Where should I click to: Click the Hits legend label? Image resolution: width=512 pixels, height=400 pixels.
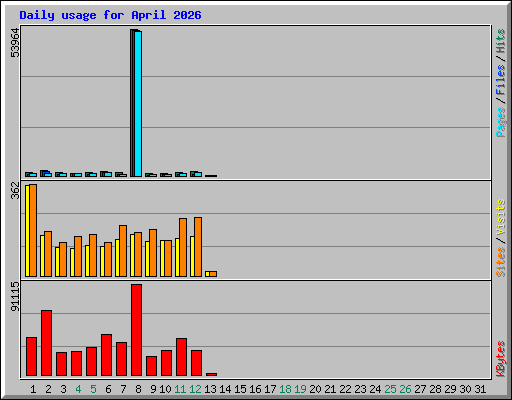point(501,41)
